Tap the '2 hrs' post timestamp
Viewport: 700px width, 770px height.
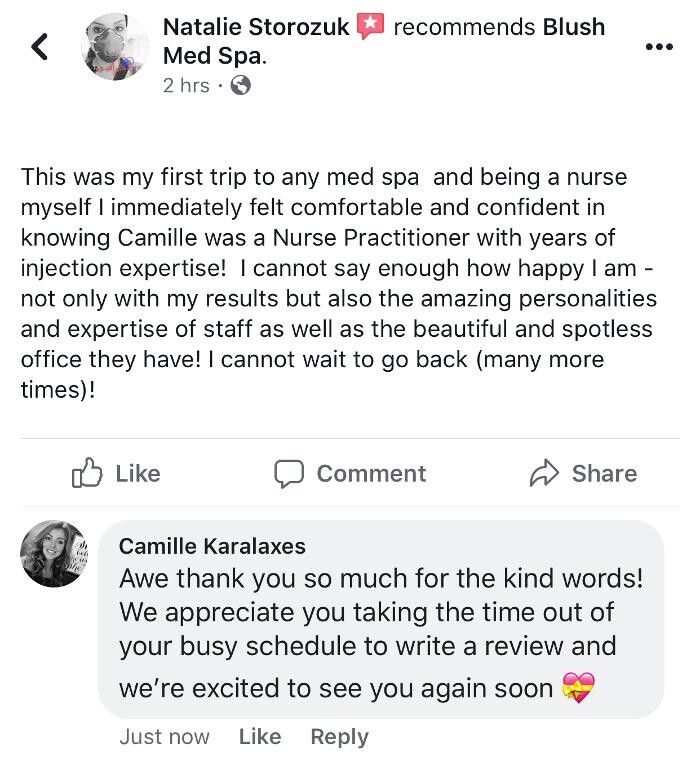[186, 86]
